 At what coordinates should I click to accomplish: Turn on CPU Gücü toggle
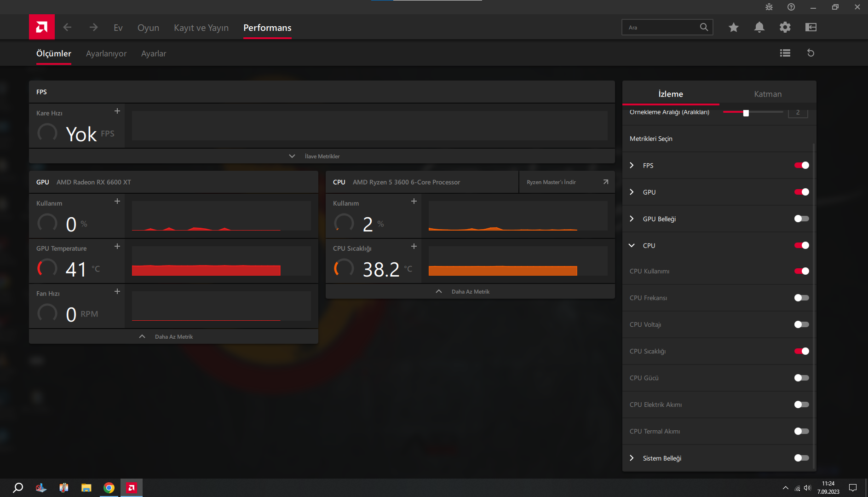tap(801, 378)
